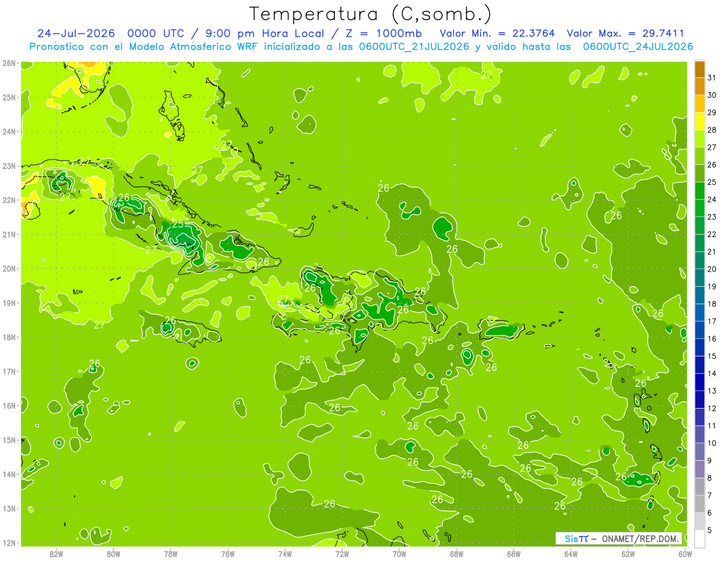
Task: Click the legend value "22"
Action: 712,235
